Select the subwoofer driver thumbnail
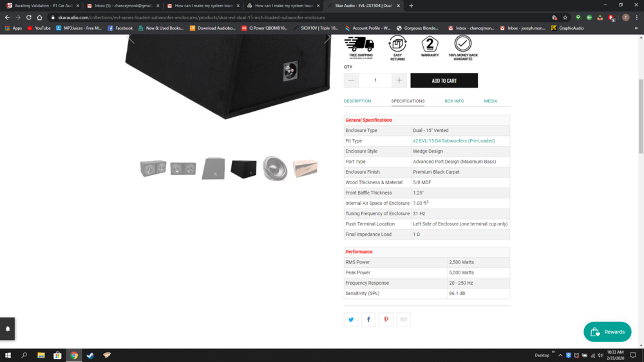The height and width of the screenshot is (362, 644). point(274,168)
